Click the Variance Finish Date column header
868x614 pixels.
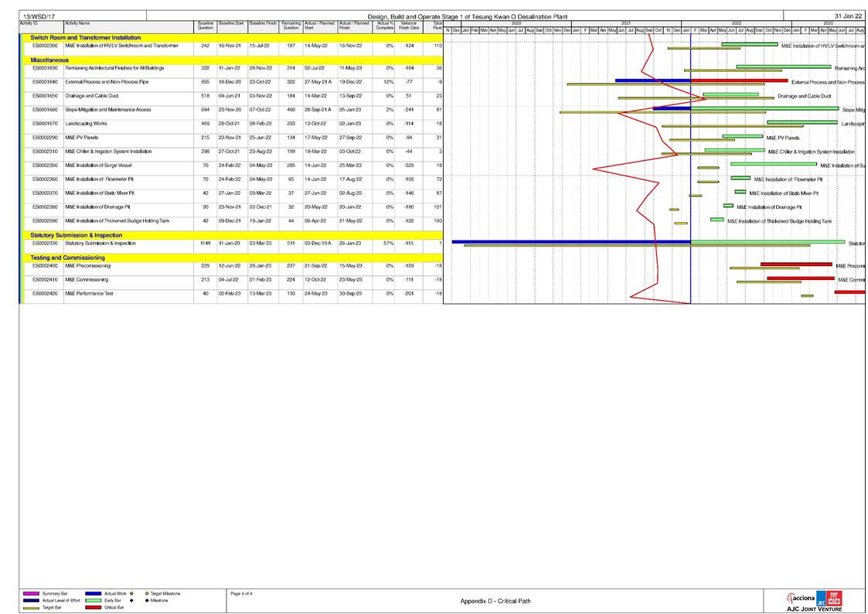(408, 26)
